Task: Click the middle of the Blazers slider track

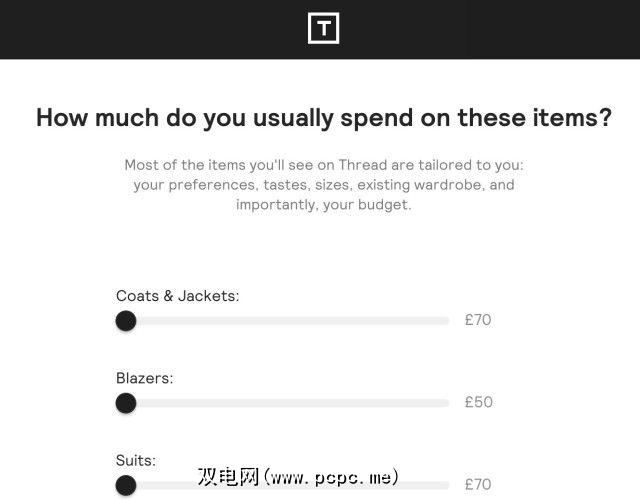Action: (x=283, y=403)
